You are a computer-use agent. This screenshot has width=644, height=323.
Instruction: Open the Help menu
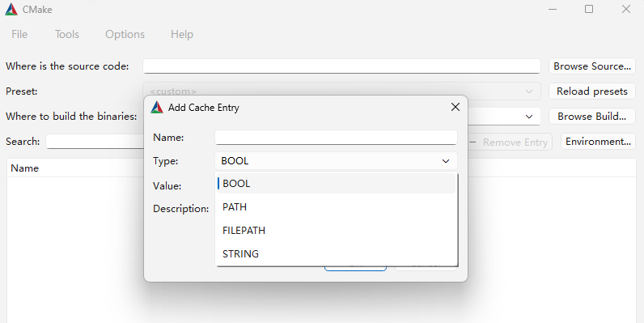pos(182,34)
